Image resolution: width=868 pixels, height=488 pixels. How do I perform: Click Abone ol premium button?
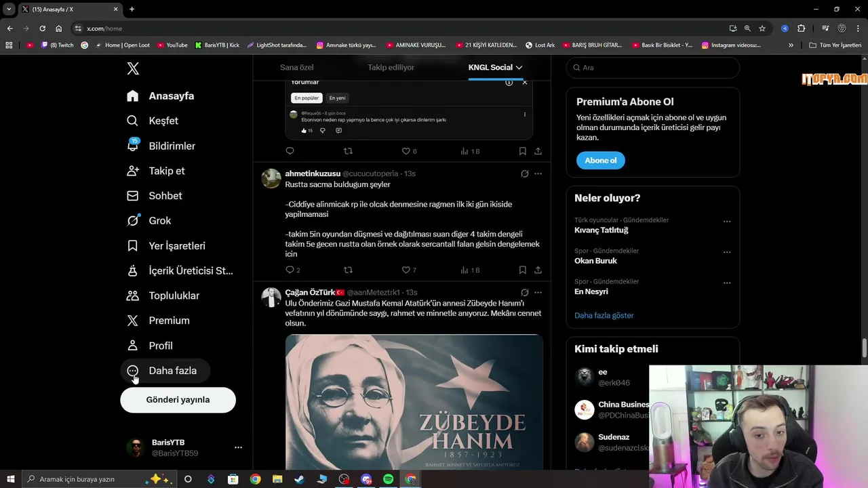coord(600,161)
